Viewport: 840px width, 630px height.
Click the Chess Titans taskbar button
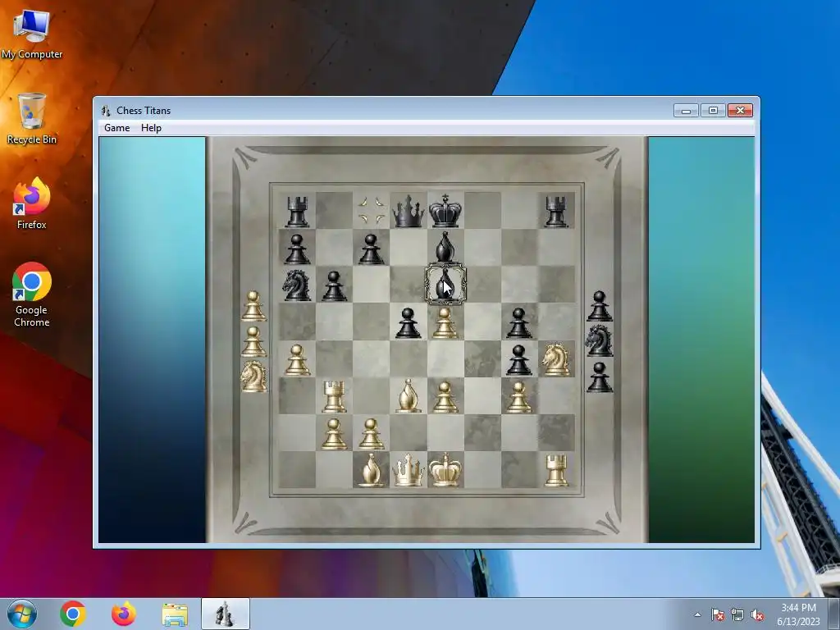225,614
